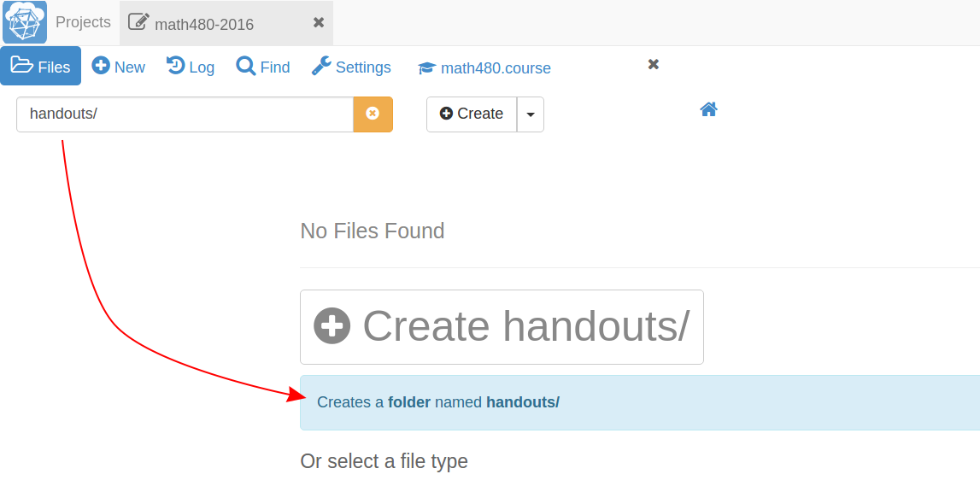980x480 pixels.
Task: Click the blue folder creation info box
Action: coord(639,402)
